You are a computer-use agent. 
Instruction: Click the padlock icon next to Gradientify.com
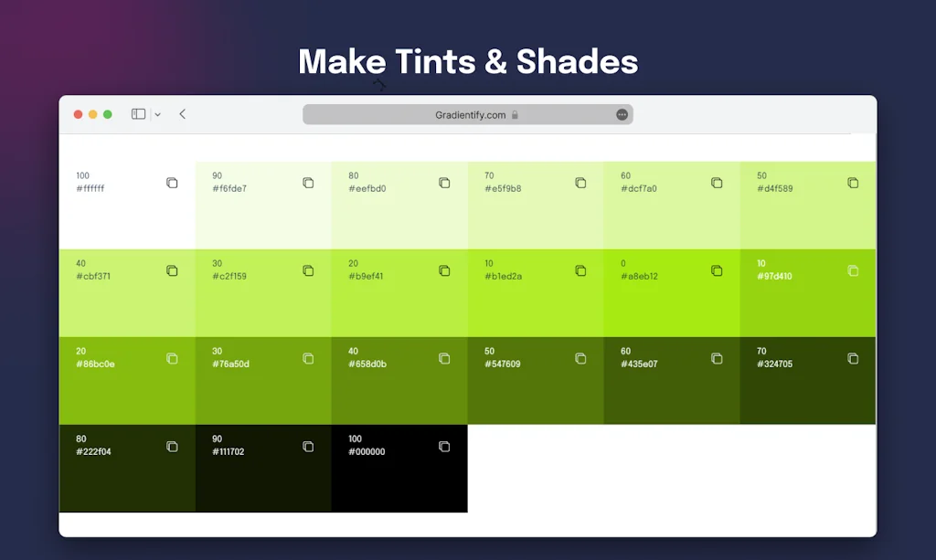tap(515, 114)
